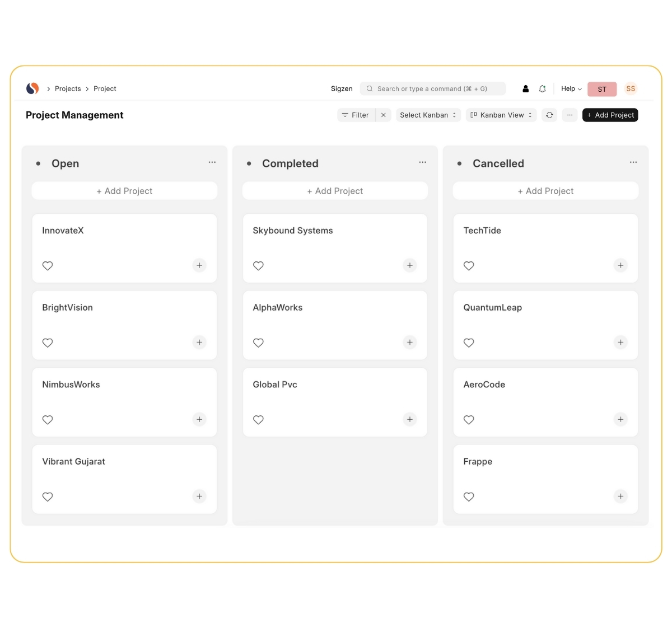
Task: Refresh the Kanban board
Action: (x=549, y=115)
